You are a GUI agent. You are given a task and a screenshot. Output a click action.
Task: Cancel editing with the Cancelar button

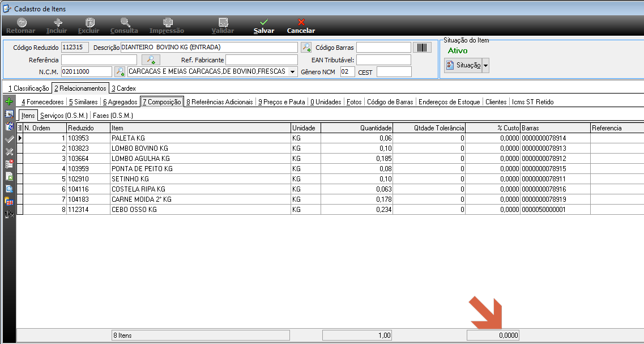[x=301, y=26]
